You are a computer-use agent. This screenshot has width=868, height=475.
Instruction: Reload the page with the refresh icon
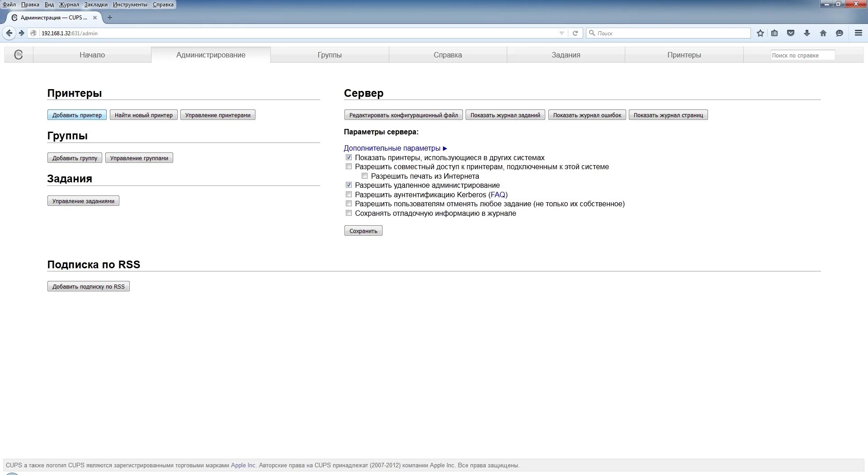click(575, 33)
